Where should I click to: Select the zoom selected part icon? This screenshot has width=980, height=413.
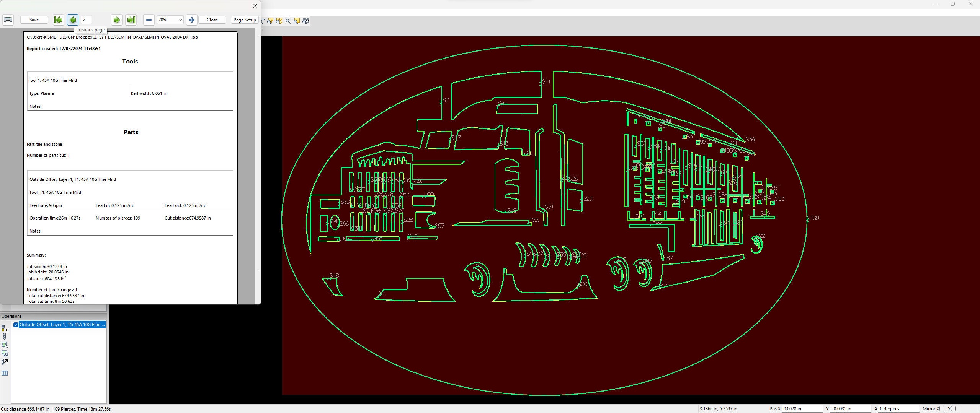pyautogui.click(x=270, y=21)
